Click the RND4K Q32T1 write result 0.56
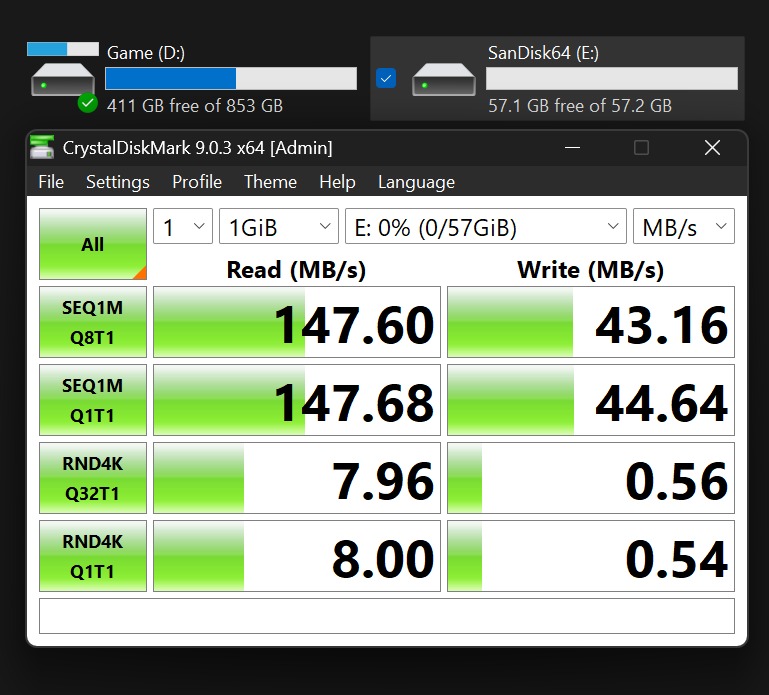Screen dimensions: 769x695 pos(591,478)
